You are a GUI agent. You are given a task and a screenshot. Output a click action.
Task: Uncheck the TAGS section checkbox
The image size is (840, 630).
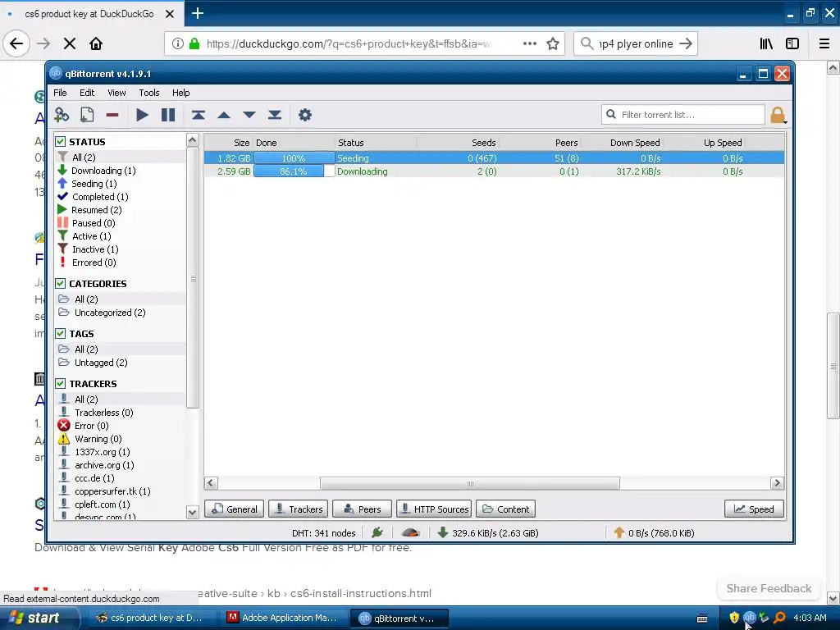pyautogui.click(x=61, y=333)
